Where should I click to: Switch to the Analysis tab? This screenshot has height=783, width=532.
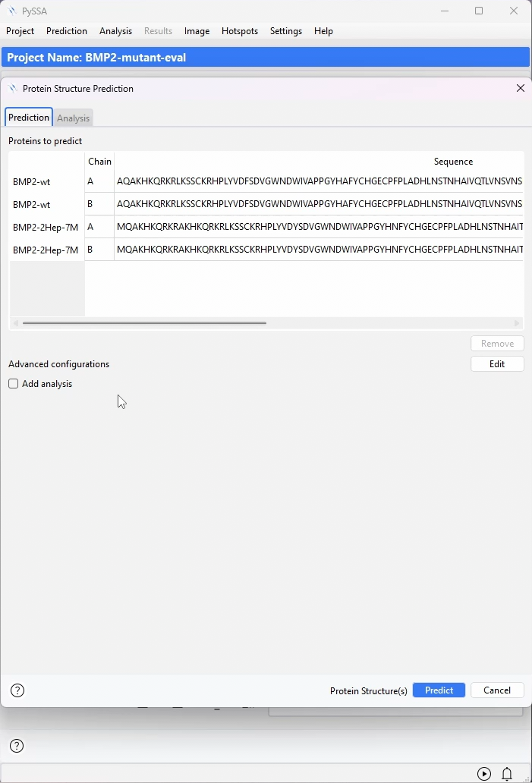pyautogui.click(x=73, y=118)
